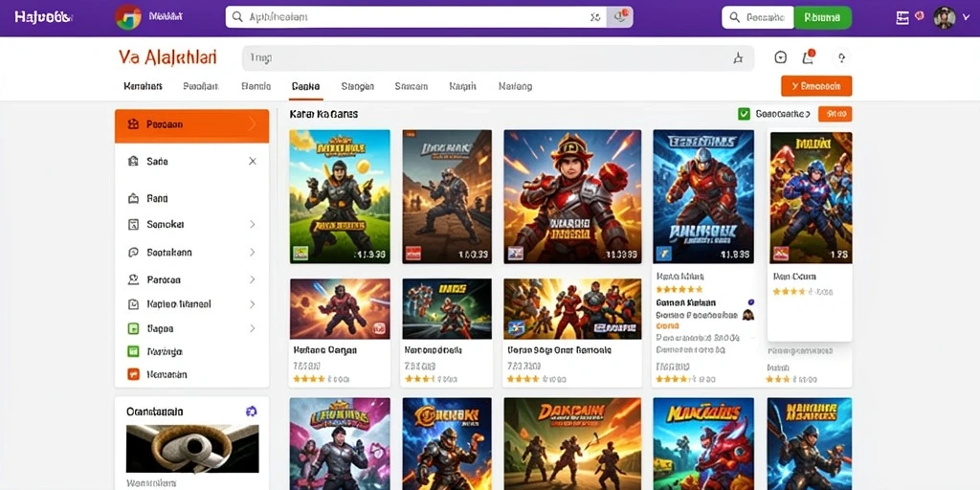
Task: Click the rounded-square dropdown icon beside notification bell
Action: (x=781, y=57)
